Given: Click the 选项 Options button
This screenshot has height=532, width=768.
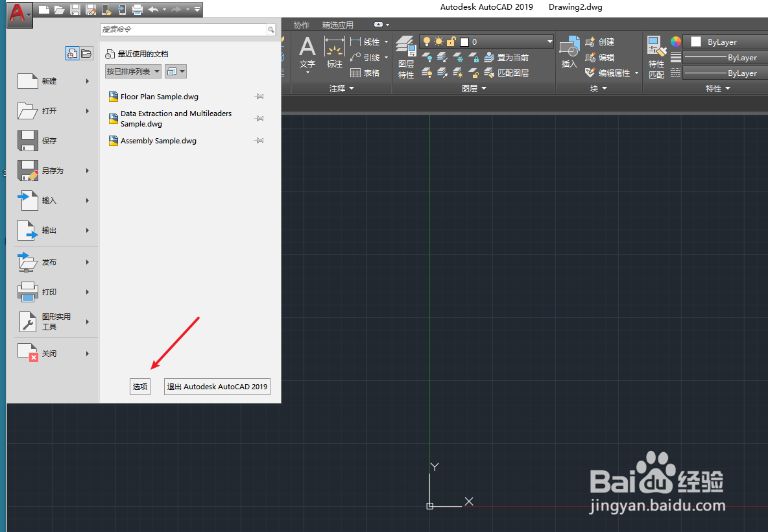Looking at the screenshot, I should (140, 387).
